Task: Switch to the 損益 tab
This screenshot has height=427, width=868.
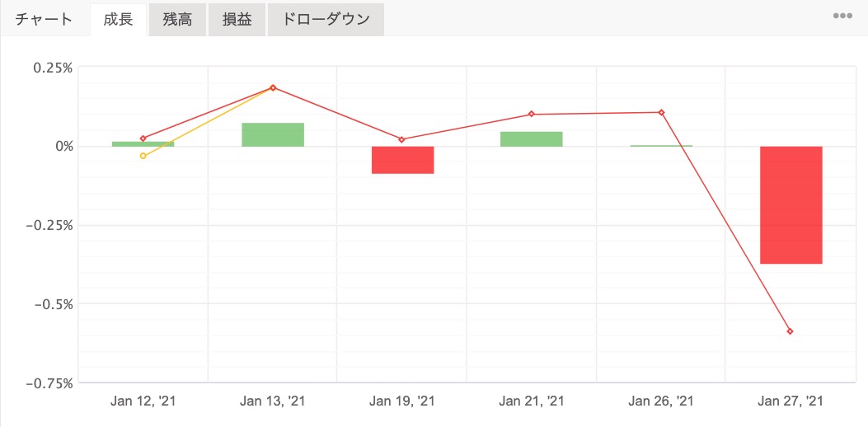Action: click(237, 20)
